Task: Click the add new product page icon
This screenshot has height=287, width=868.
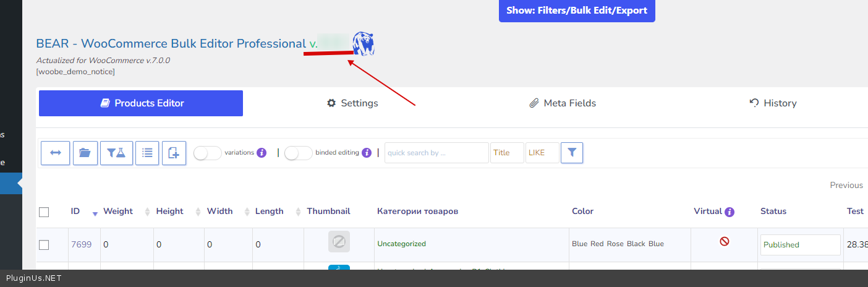Action: [174, 153]
